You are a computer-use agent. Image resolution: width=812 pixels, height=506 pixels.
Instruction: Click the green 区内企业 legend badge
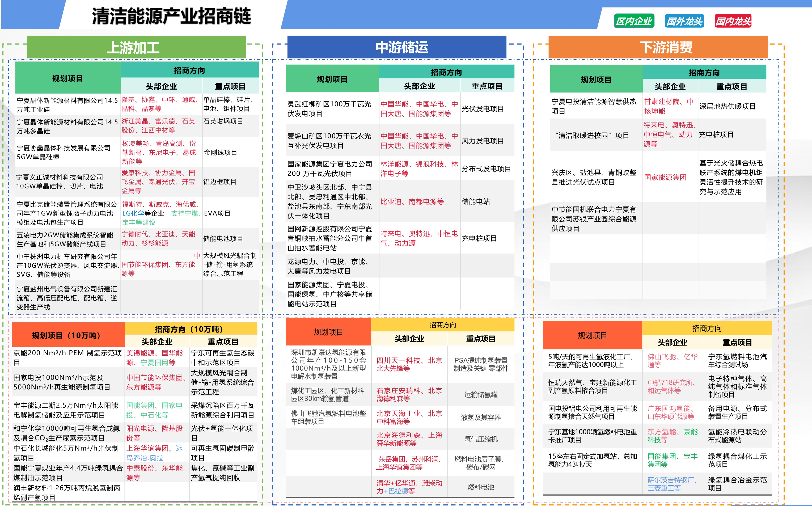(x=634, y=21)
